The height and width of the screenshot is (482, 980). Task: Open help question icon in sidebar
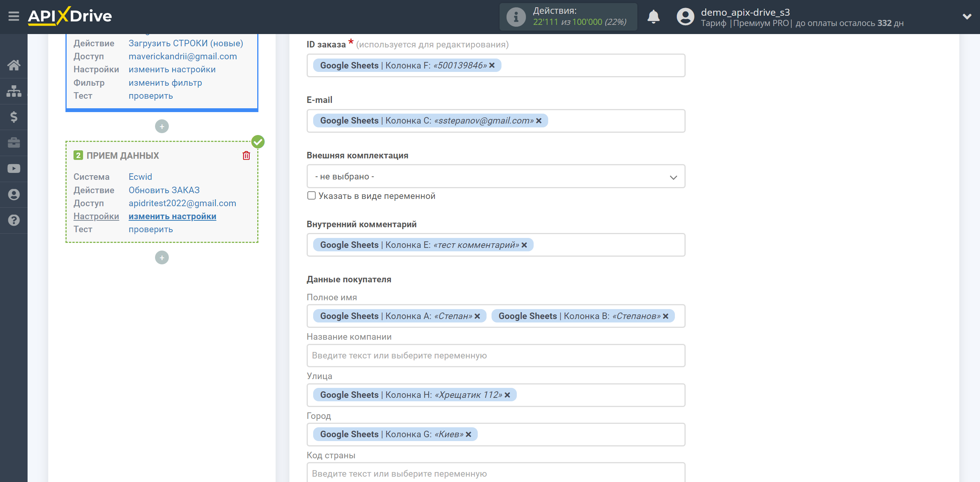(x=14, y=220)
